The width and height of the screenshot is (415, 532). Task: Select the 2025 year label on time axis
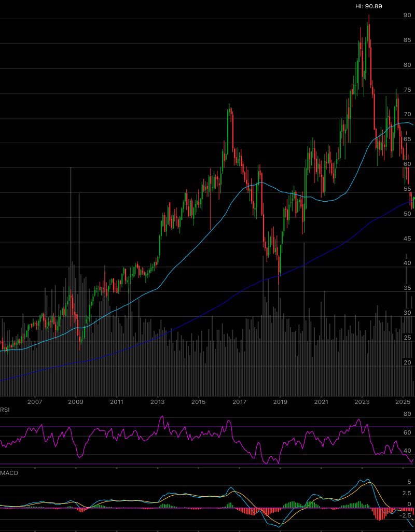pyautogui.click(x=403, y=402)
